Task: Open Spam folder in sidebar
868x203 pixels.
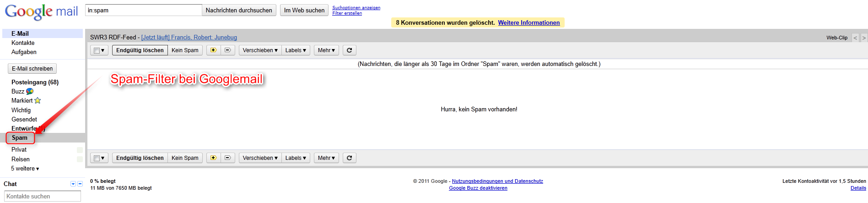Action: point(20,138)
